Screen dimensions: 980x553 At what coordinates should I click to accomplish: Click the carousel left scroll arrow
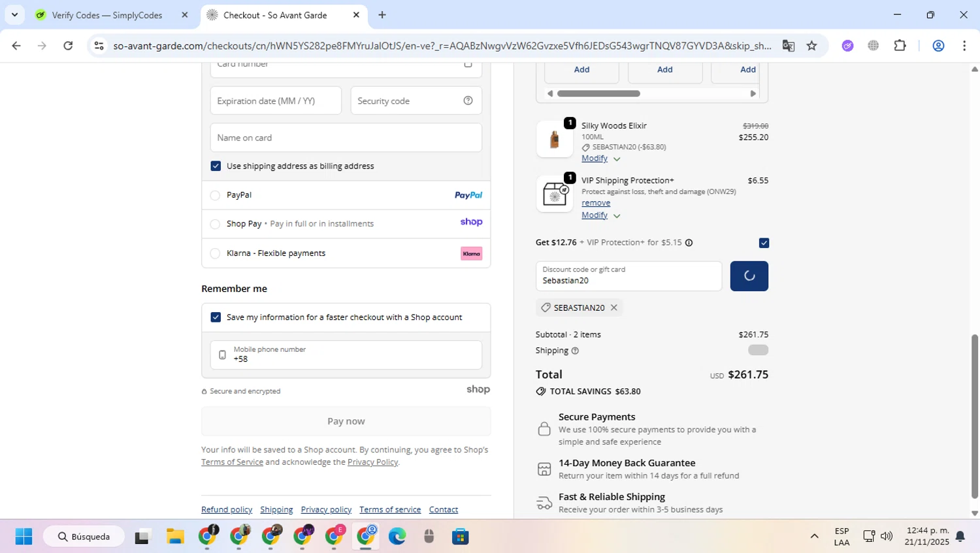[x=550, y=93]
